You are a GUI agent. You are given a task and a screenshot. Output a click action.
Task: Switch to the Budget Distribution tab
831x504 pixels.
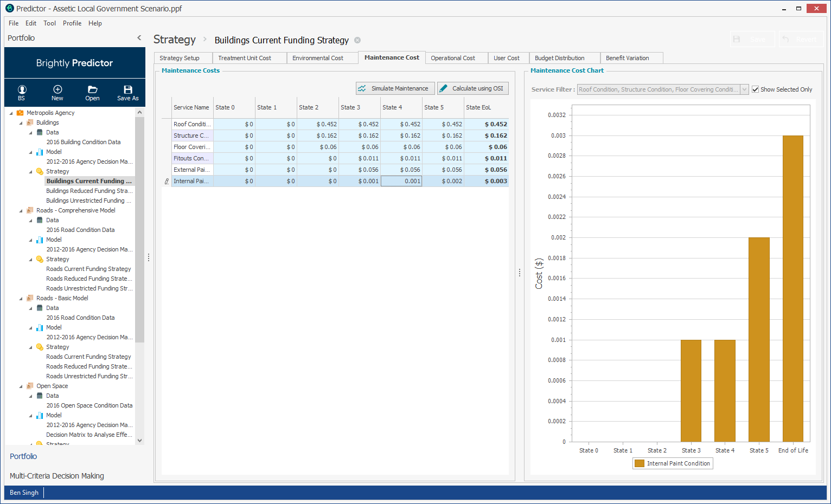pos(564,58)
